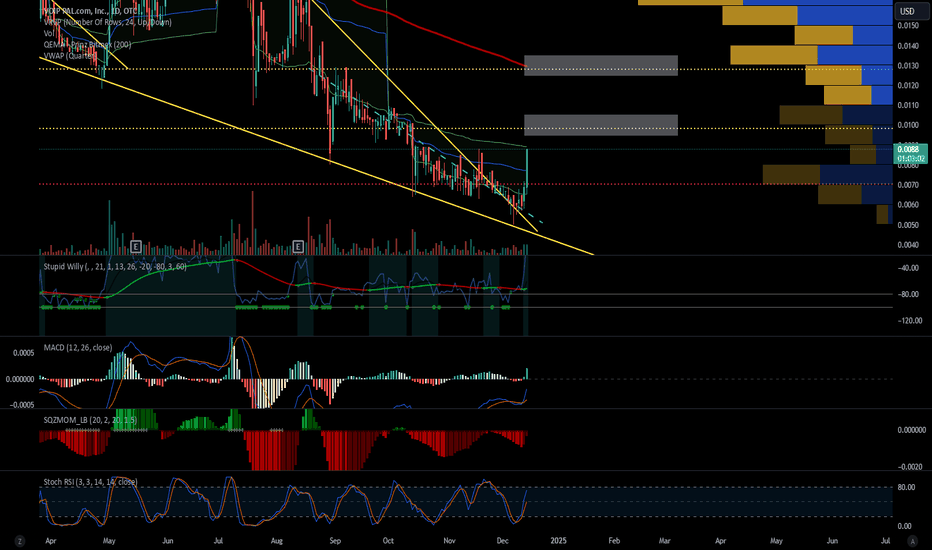This screenshot has width=932, height=550.
Task: Select the VOIP PAL.com, Inc. symbol title
Action: coord(92,11)
